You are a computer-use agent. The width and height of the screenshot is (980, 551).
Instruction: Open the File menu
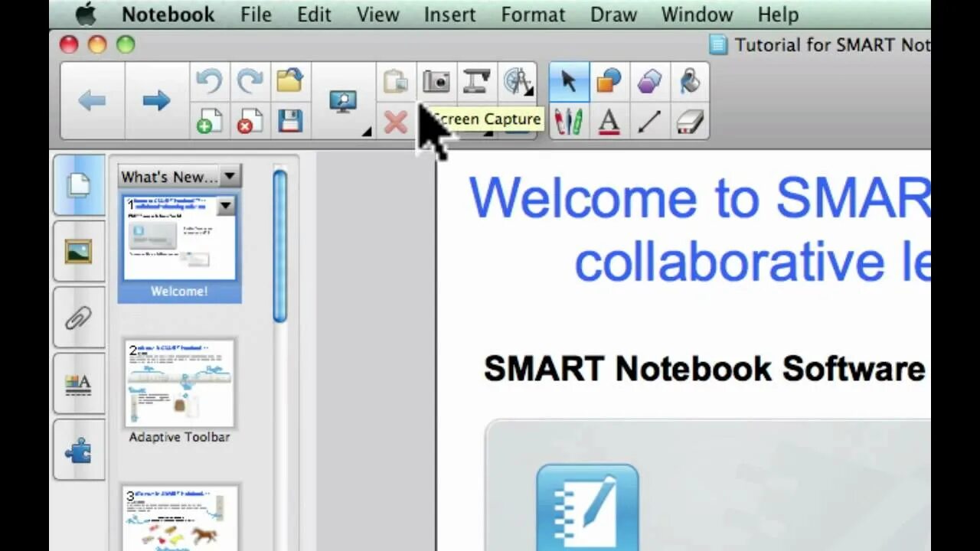(x=256, y=14)
